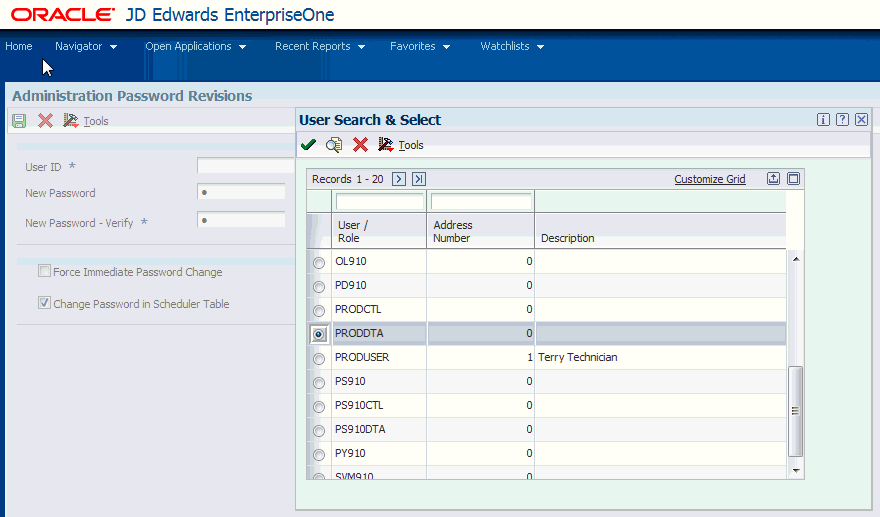Open the Help question mark icon
The width and height of the screenshot is (880, 517).
pyautogui.click(x=842, y=120)
